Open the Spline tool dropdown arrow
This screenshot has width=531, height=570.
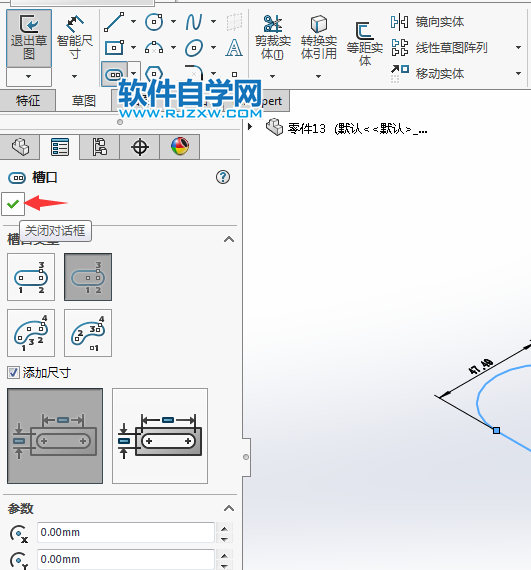click(x=213, y=21)
